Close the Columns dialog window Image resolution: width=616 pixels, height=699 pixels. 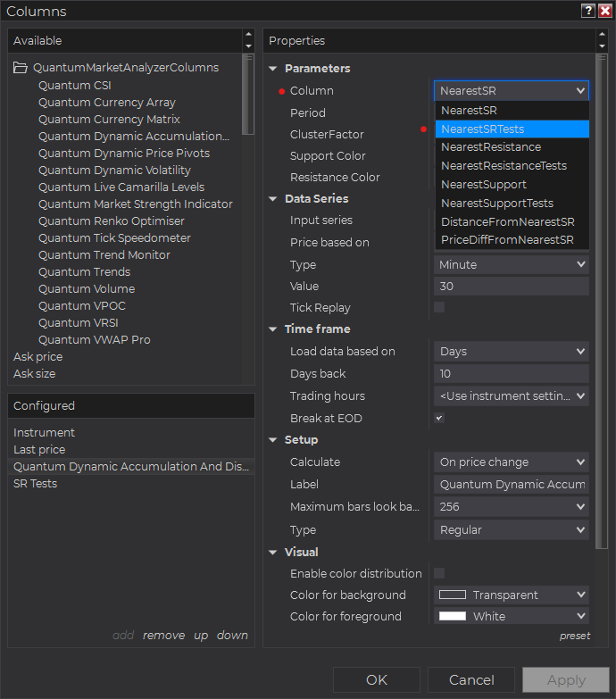[x=605, y=11]
